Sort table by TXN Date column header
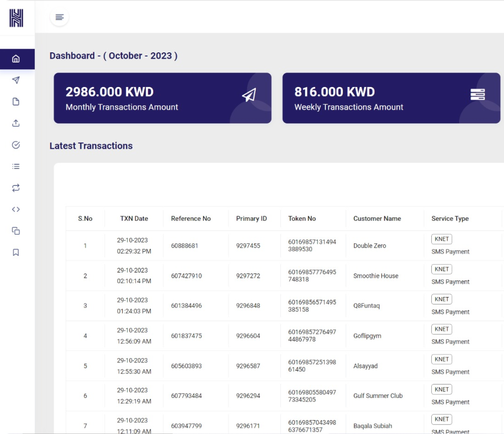 pyautogui.click(x=134, y=219)
